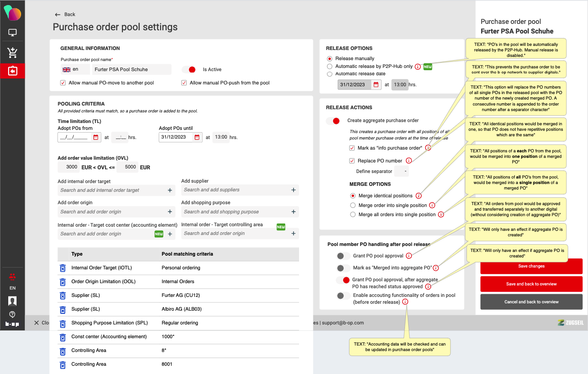Show info for Replace PO number
The width and height of the screenshot is (588, 374).
point(409,161)
